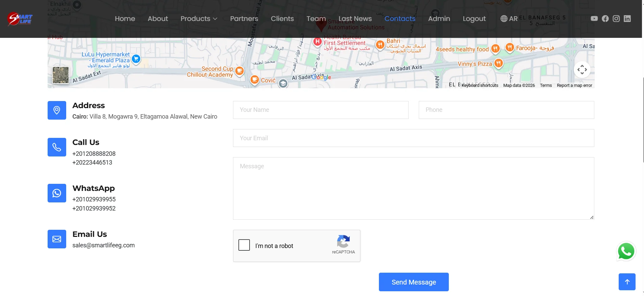Screen dimensions: 644x296
Task: Click the Send Message button
Action: pos(414,282)
